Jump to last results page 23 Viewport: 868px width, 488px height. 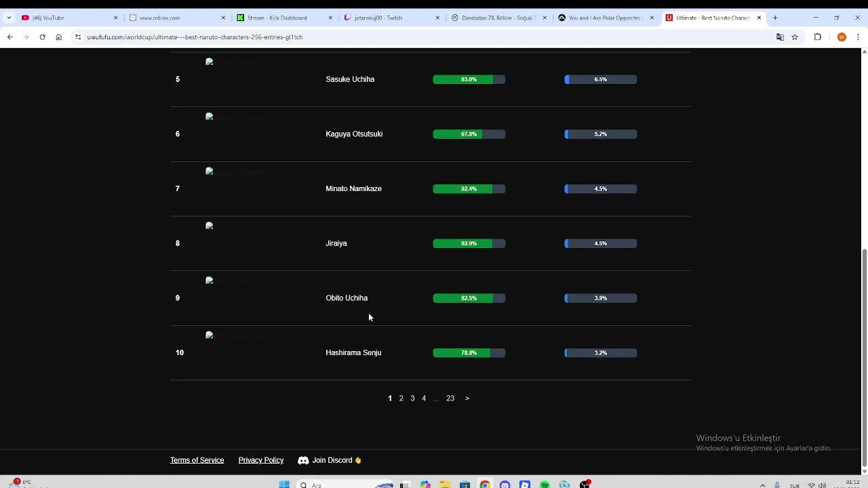coord(450,399)
